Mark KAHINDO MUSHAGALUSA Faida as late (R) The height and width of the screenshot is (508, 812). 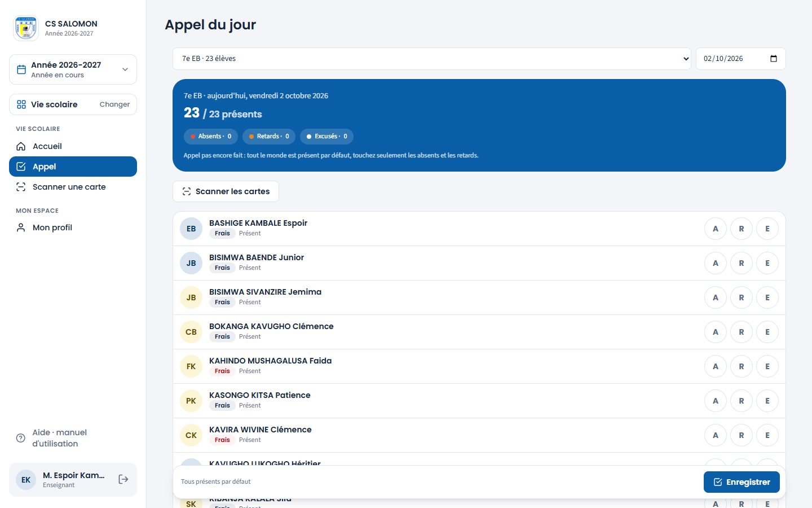pos(742,366)
